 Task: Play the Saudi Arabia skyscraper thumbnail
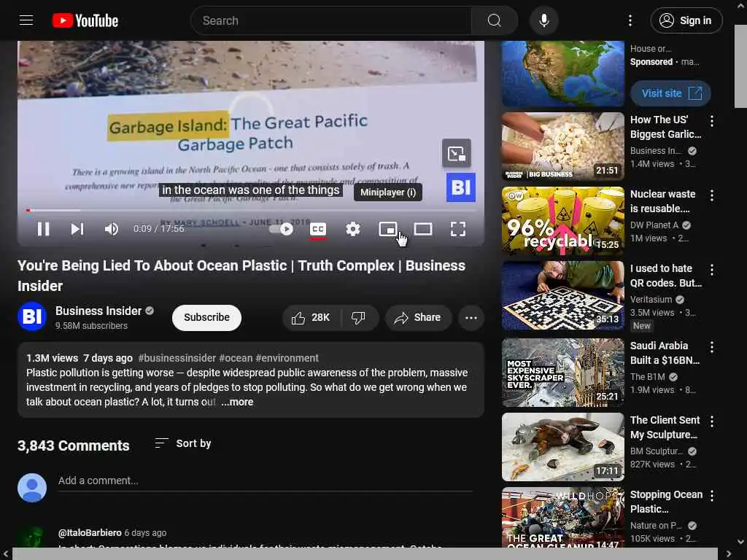pyautogui.click(x=562, y=373)
